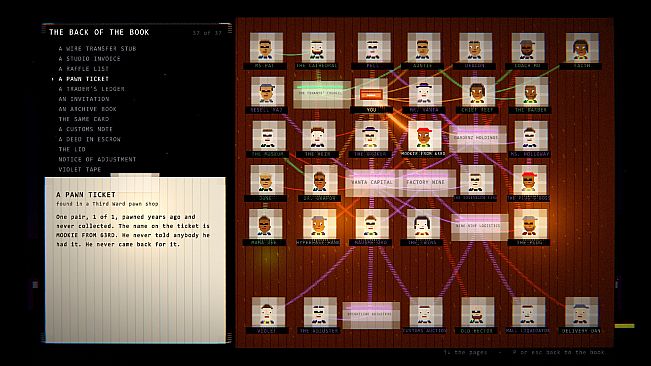This screenshot has width=651, height=366.
Task: Click the Tenants' Council box
Action: click(x=322, y=95)
